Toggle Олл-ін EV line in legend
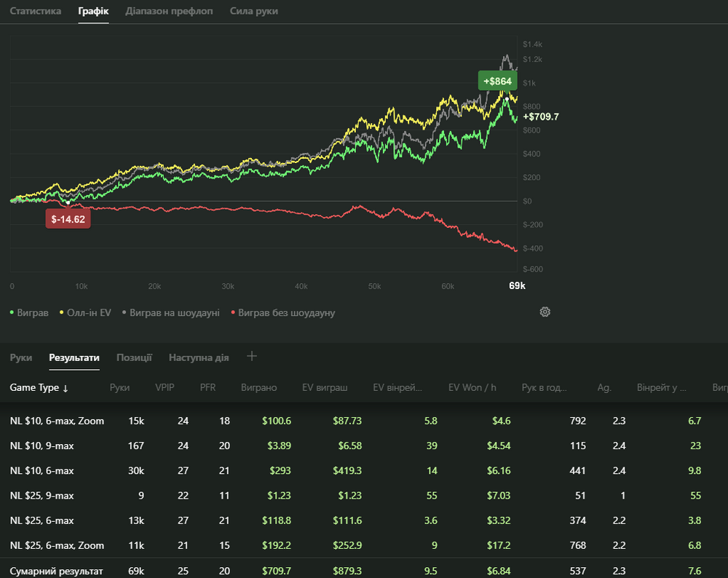This screenshot has width=728, height=578. pos(85,312)
